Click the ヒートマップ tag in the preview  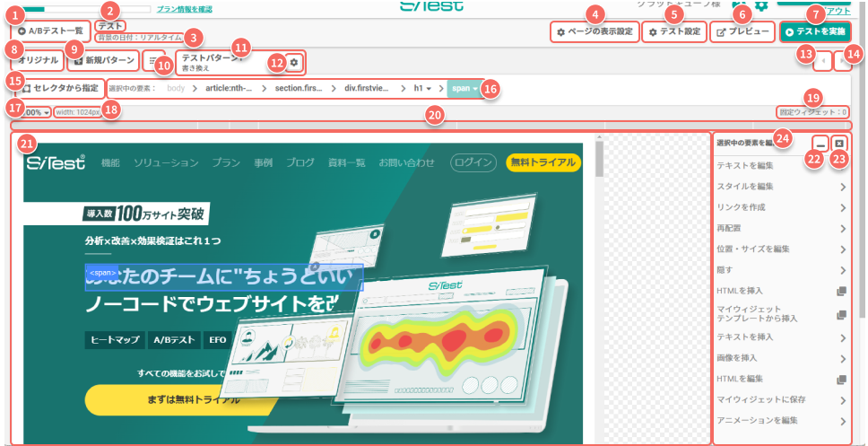(x=115, y=340)
